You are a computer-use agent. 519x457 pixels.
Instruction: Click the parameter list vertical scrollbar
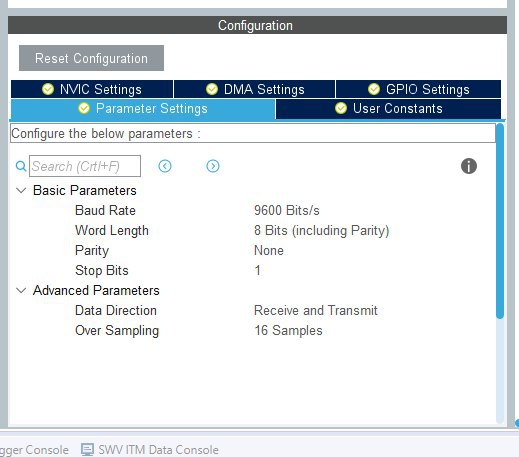(500, 221)
